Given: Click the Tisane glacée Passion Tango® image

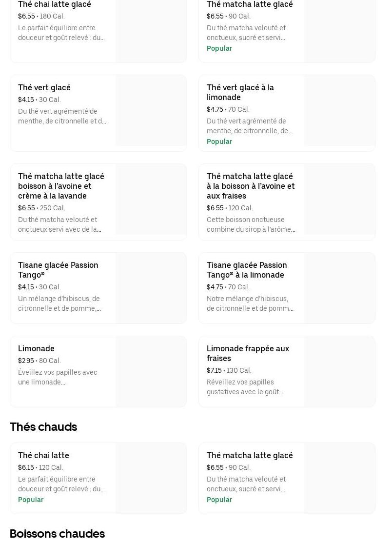Looking at the screenshot, I should click(151, 288).
